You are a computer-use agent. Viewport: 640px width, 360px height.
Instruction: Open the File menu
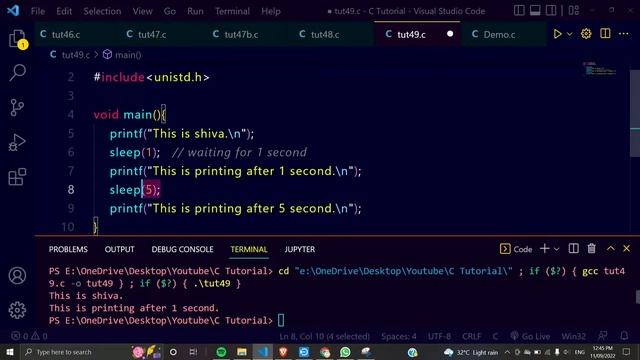(38, 11)
